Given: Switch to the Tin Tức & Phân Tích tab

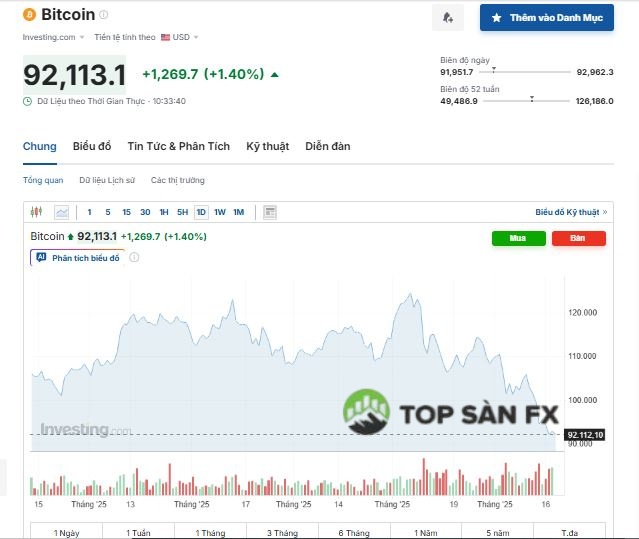Looking at the screenshot, I should pos(178,147).
